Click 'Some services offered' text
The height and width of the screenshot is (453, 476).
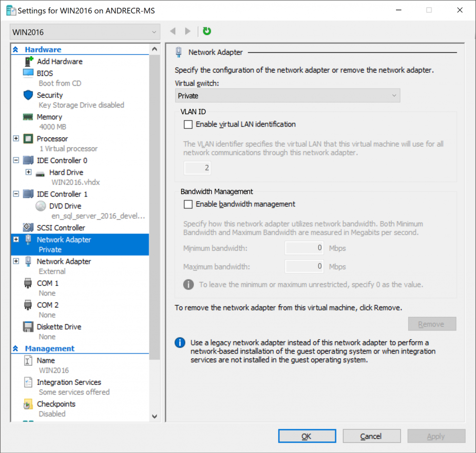(x=74, y=392)
